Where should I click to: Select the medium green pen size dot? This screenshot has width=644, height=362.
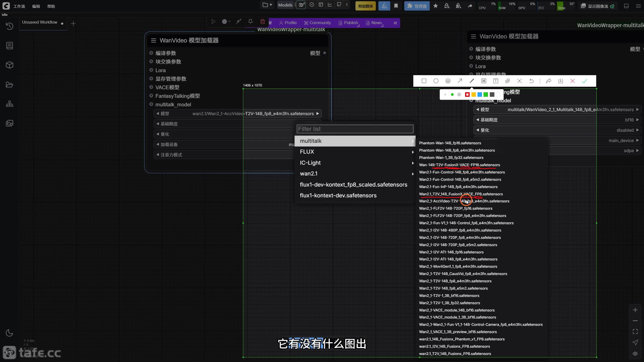click(452, 95)
